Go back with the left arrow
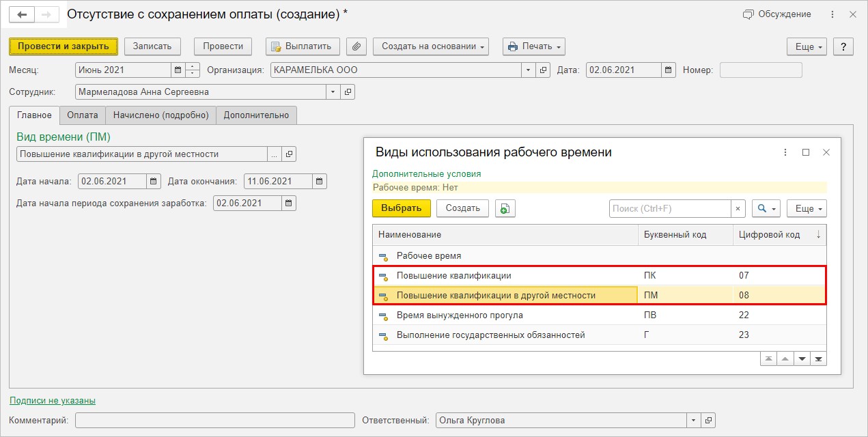Image resolution: width=868 pixels, height=437 pixels. click(x=22, y=14)
